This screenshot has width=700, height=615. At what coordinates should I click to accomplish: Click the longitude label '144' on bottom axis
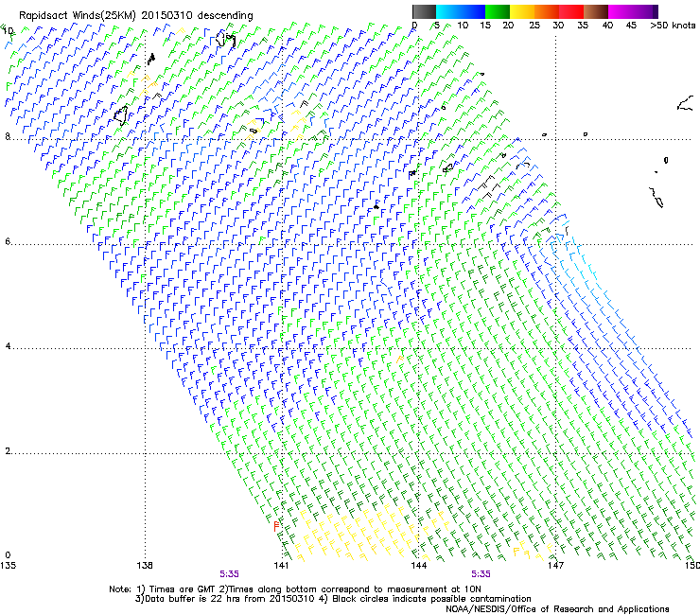click(418, 566)
